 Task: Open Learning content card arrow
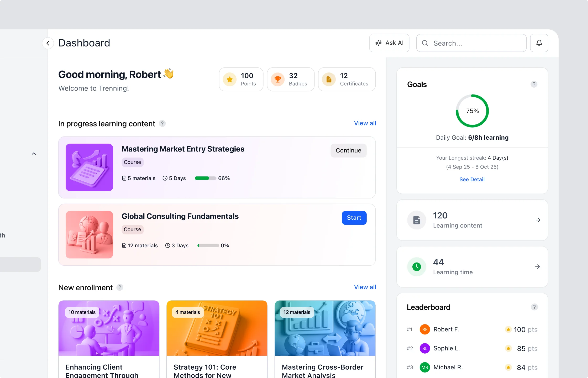click(538, 220)
